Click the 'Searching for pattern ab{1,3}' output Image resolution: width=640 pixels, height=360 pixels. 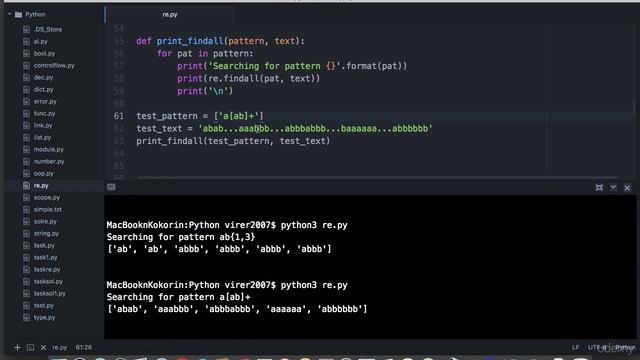click(181, 237)
